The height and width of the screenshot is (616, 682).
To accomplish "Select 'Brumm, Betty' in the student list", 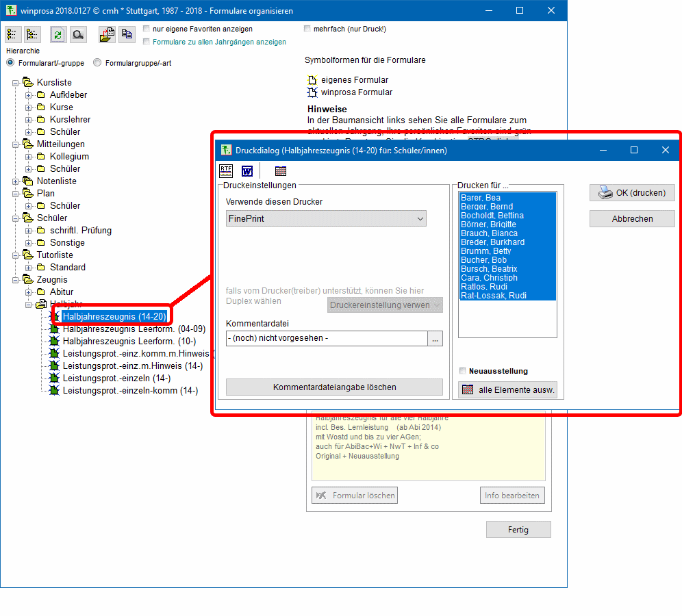I will [x=485, y=251].
